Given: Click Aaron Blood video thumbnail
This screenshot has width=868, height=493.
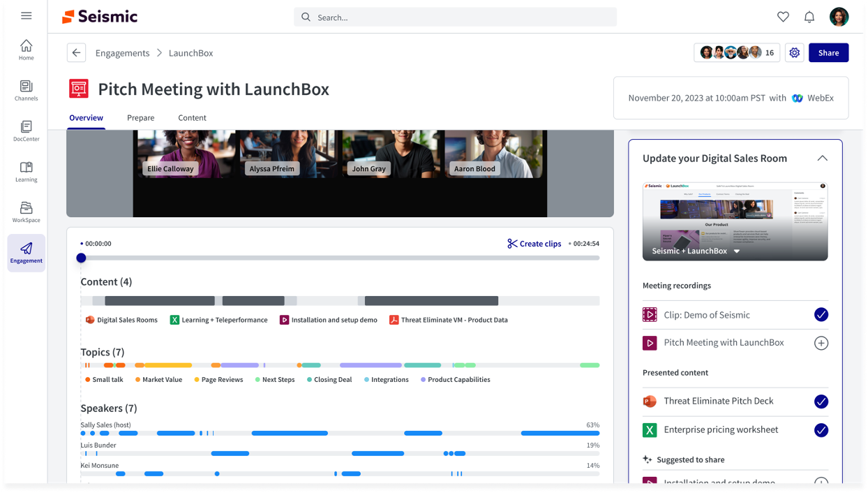Looking at the screenshot, I should [x=494, y=154].
